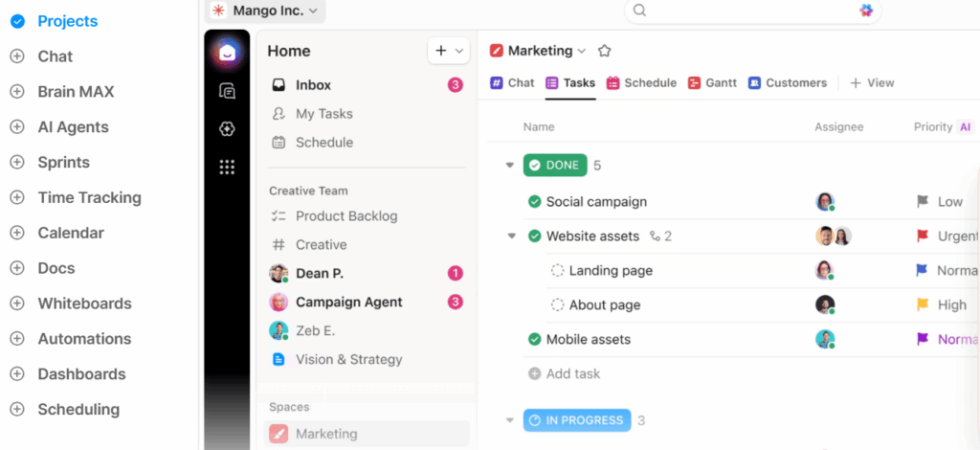Open Zeb E. direct message
980x450 pixels.
367,330
